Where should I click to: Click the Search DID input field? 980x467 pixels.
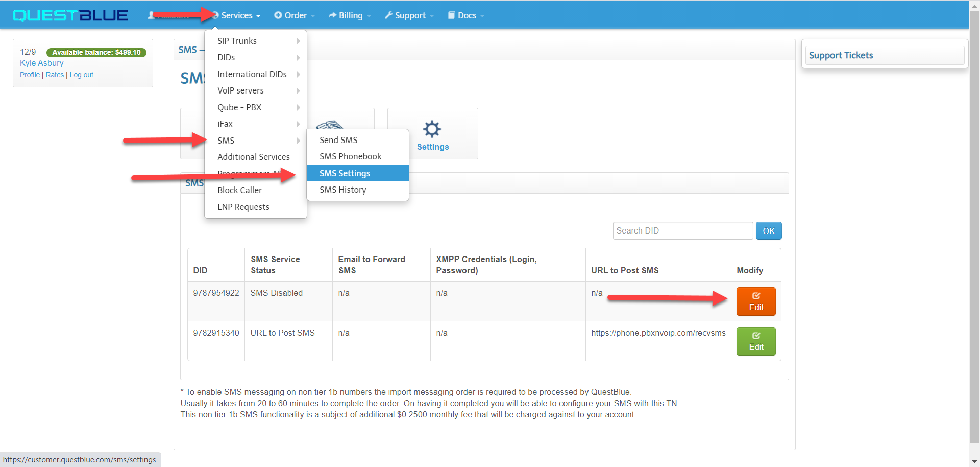[683, 231]
